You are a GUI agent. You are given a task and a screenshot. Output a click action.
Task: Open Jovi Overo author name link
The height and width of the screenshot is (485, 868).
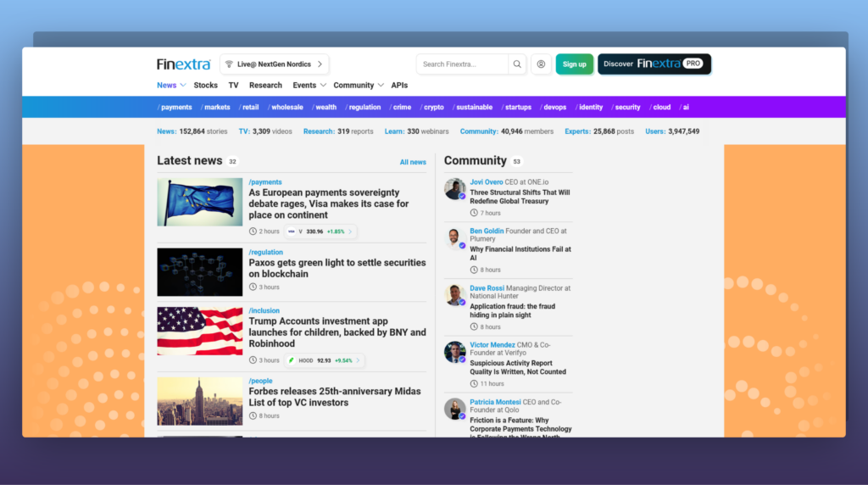coord(486,182)
